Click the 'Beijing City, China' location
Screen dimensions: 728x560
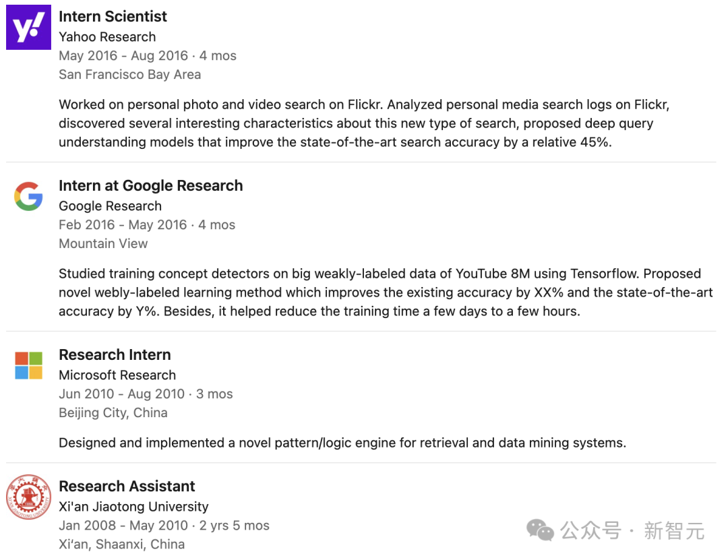click(113, 413)
